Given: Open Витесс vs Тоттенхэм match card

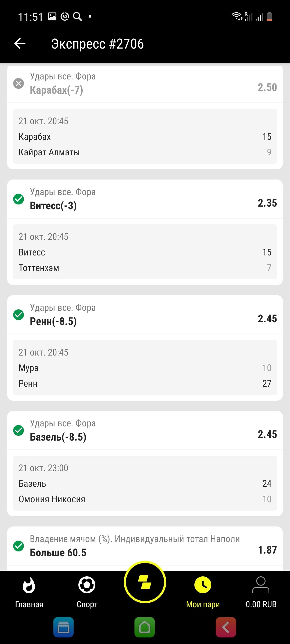Looking at the screenshot, I should click(145, 252).
